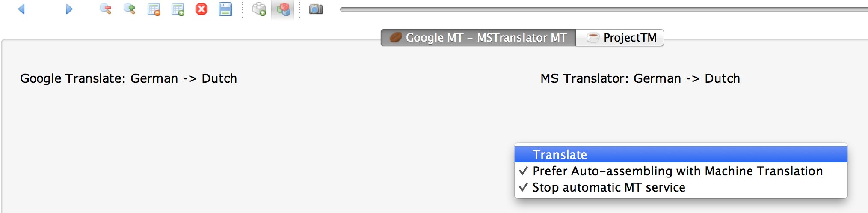Screen dimensions: 868x213
Task: Choose Translate from the context menu
Action: click(x=560, y=155)
